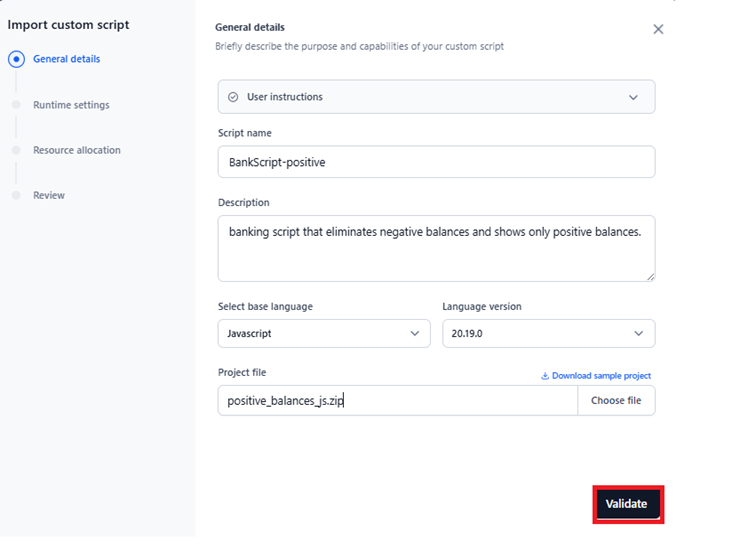Click the User instructions checkmark icon
The image size is (732, 553).
(x=233, y=97)
